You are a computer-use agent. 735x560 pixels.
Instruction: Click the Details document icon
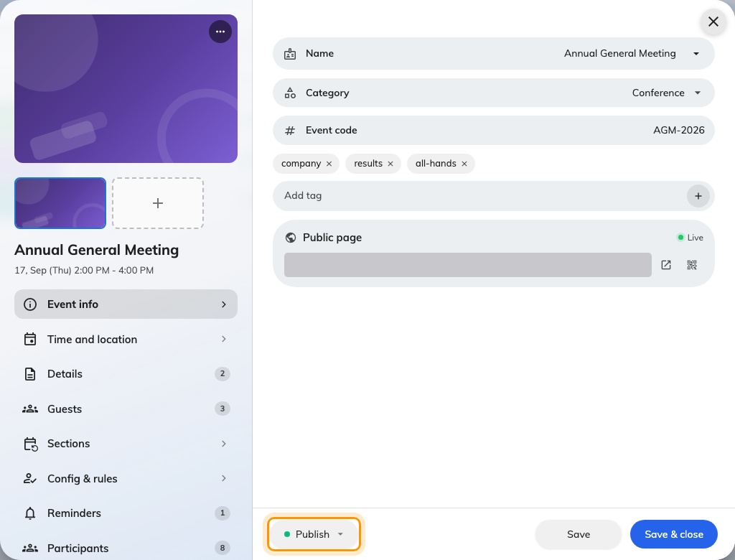click(30, 374)
